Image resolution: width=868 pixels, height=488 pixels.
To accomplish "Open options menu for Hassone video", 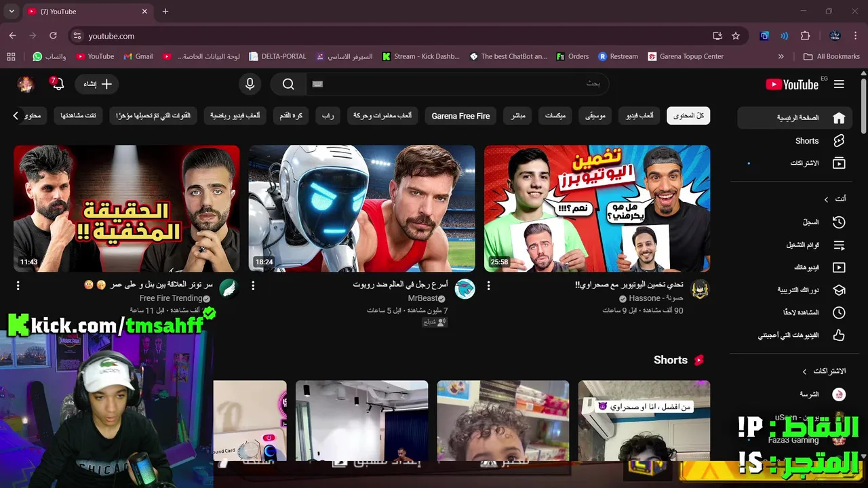I will coord(488,286).
